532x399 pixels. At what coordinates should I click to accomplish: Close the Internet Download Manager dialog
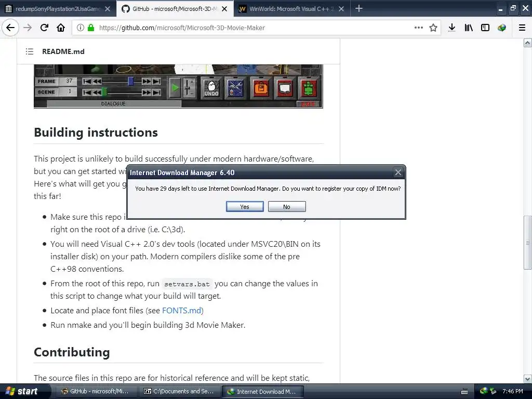tap(398, 172)
